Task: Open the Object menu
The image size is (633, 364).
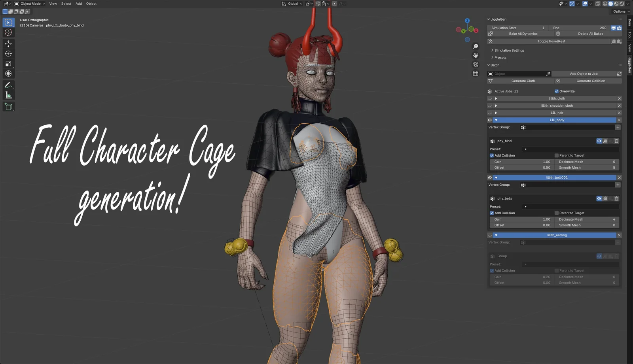Action: [x=91, y=4]
